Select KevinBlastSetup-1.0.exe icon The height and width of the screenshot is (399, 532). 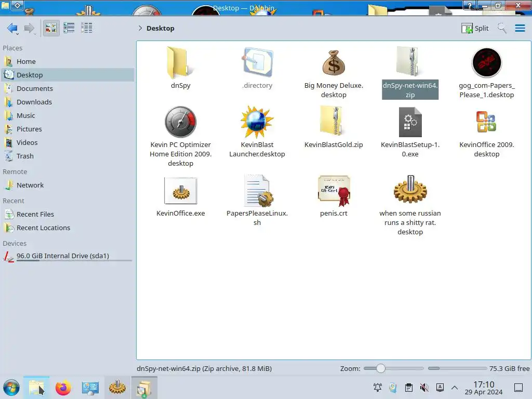[x=410, y=122]
